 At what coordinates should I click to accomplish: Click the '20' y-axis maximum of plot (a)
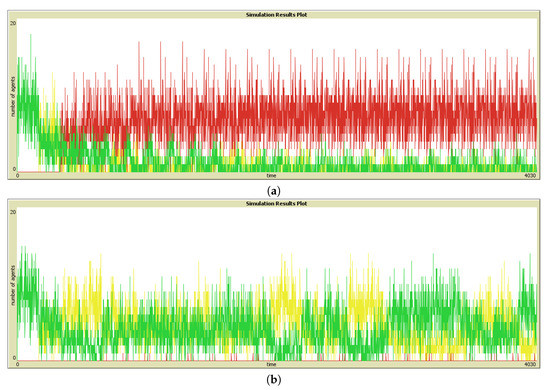click(13, 23)
